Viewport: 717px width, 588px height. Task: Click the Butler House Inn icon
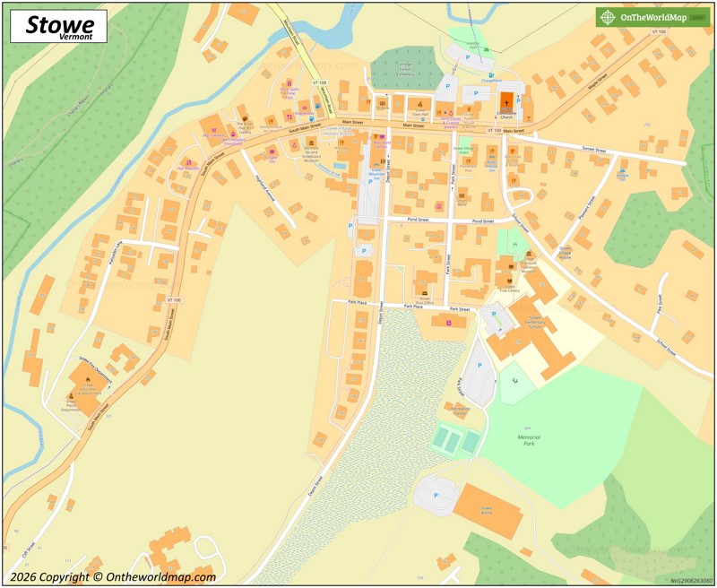click(492, 157)
